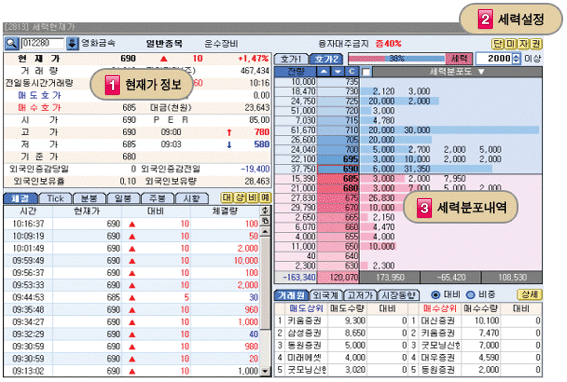Screen dimensions: 567x382
Task: Click the top icon above trade list scrollbar
Action: 265,210
